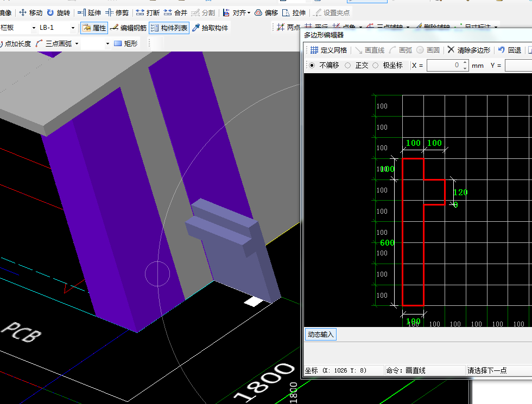Select 三点画弧 (three-point arc) tool
The height and width of the screenshot is (404, 532).
coord(54,44)
